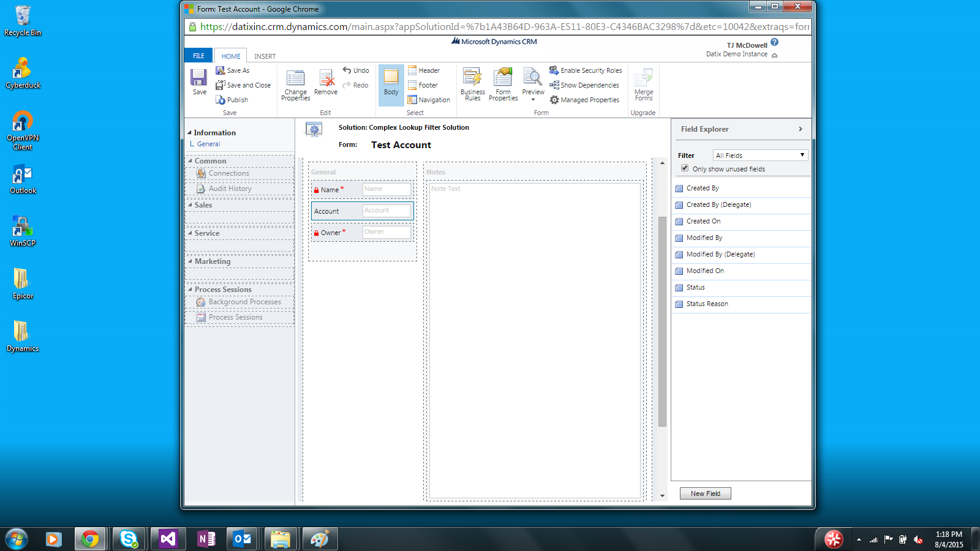The width and height of the screenshot is (980, 551).
Task: Open the Windows Start menu
Action: coord(17,539)
